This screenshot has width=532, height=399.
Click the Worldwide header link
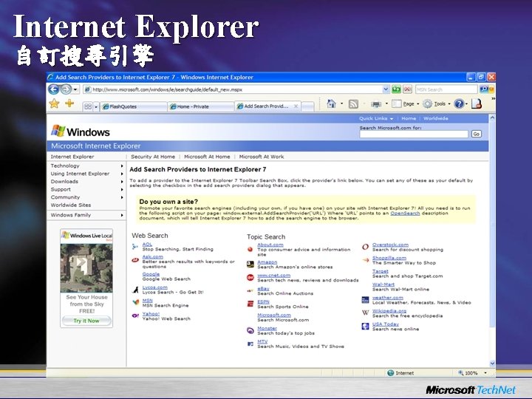pos(436,118)
